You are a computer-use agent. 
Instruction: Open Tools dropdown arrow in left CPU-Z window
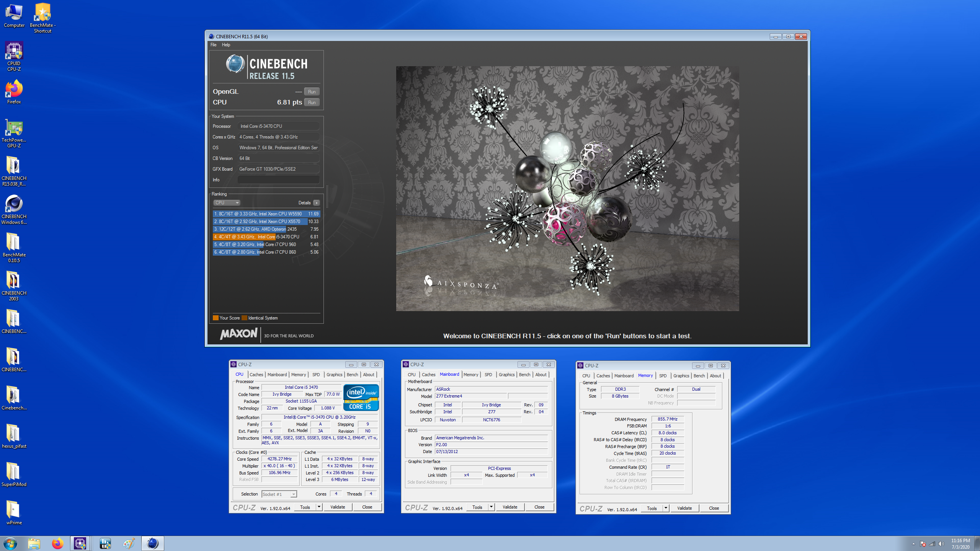(318, 507)
